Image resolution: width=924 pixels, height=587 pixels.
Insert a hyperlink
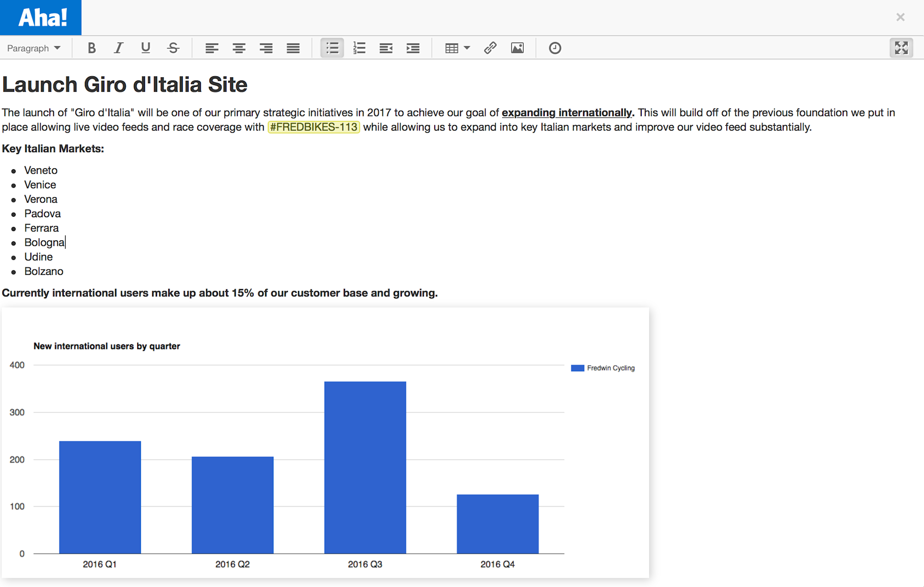490,48
